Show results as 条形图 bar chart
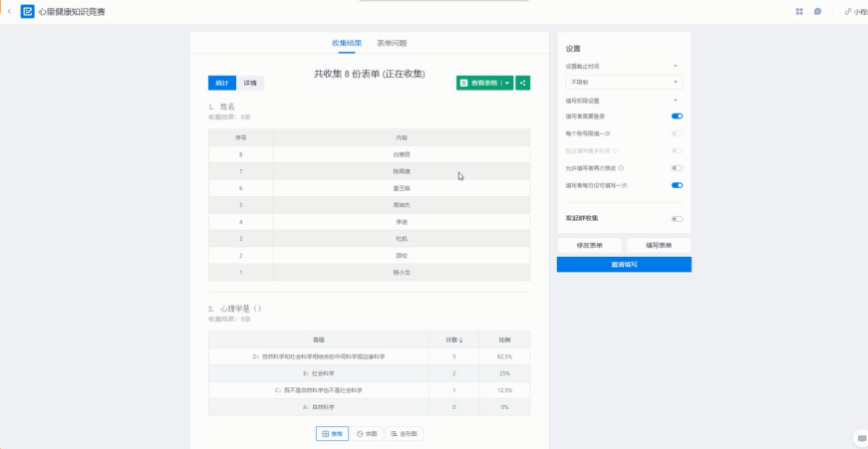The height and width of the screenshot is (449, 868). [x=405, y=434]
